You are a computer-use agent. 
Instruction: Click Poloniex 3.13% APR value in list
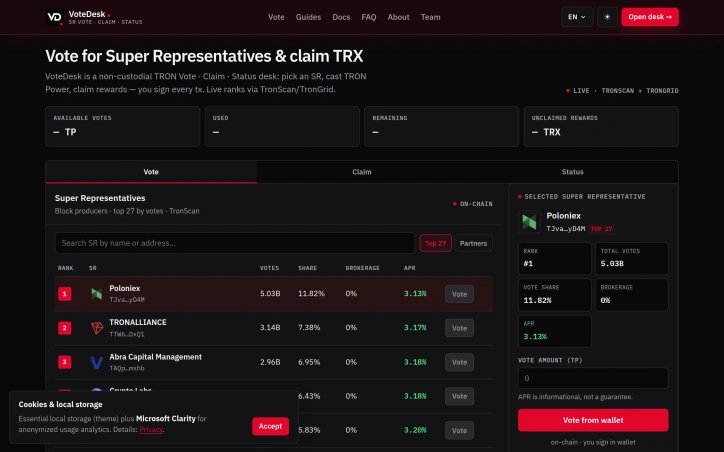tap(415, 294)
